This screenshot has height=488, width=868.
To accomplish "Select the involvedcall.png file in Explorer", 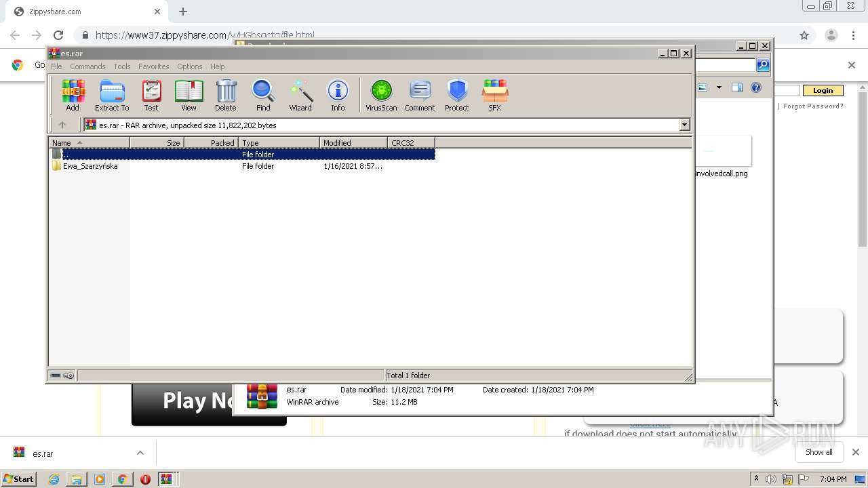I will coord(722,156).
